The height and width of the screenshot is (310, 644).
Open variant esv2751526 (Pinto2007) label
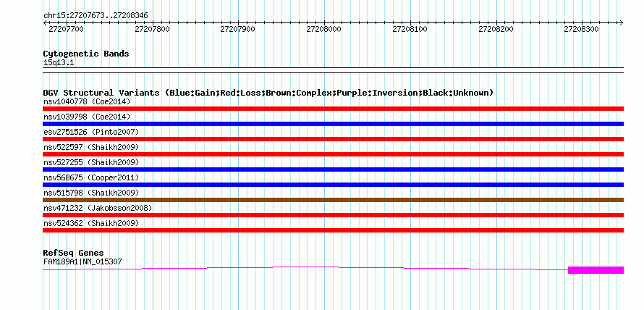(x=91, y=132)
